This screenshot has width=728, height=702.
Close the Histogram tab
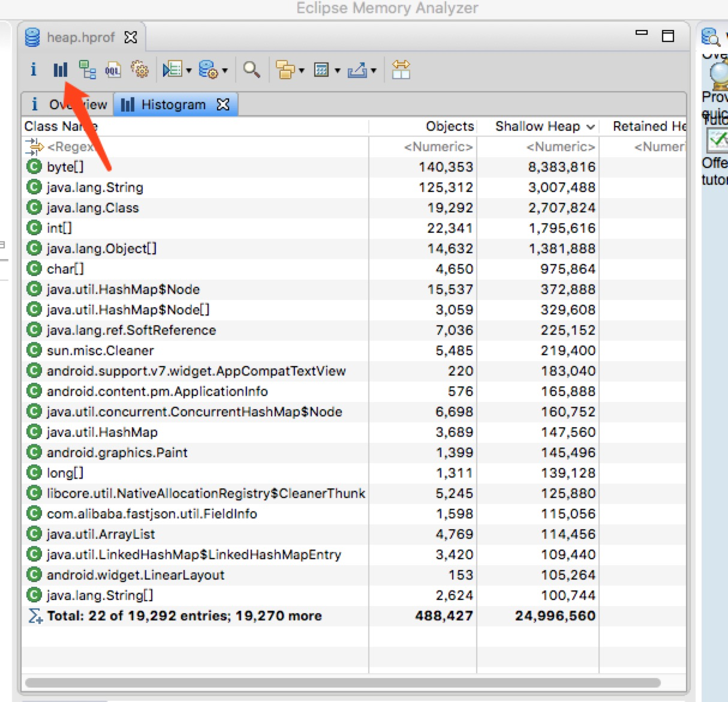[223, 104]
